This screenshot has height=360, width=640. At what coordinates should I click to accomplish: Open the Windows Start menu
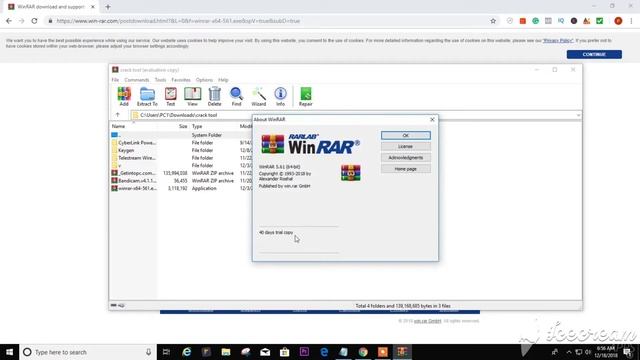coord(9,352)
